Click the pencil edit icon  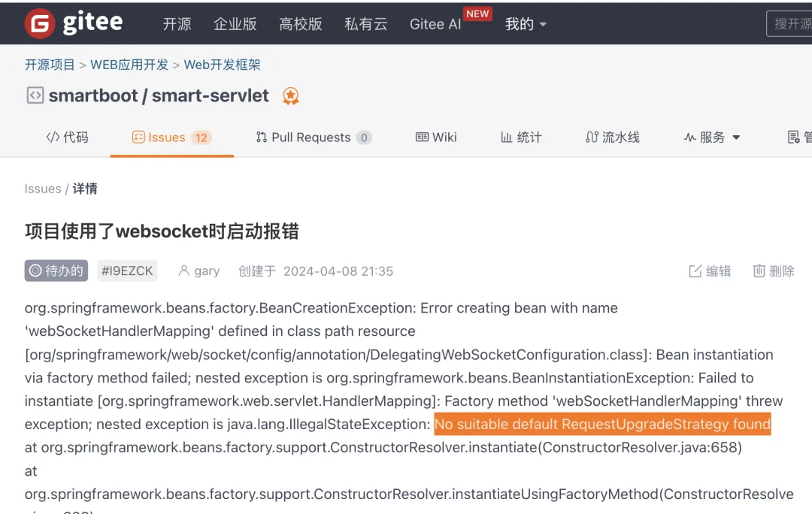695,271
